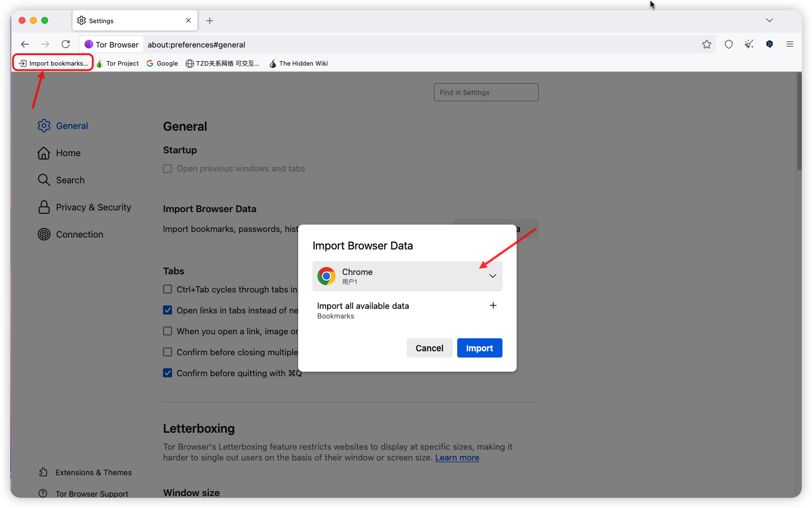The image size is (812, 508).
Task: Open Extensions & Themes
Action: tap(85, 472)
